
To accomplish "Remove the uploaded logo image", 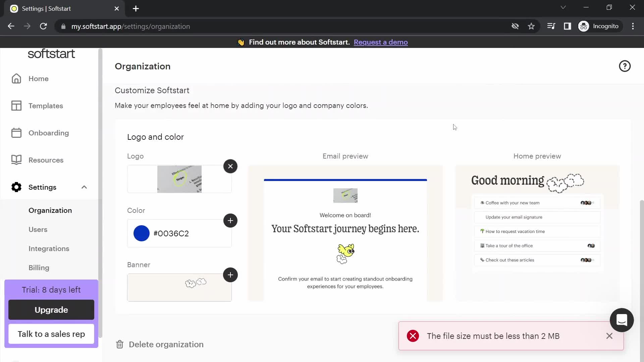I will [x=230, y=166].
